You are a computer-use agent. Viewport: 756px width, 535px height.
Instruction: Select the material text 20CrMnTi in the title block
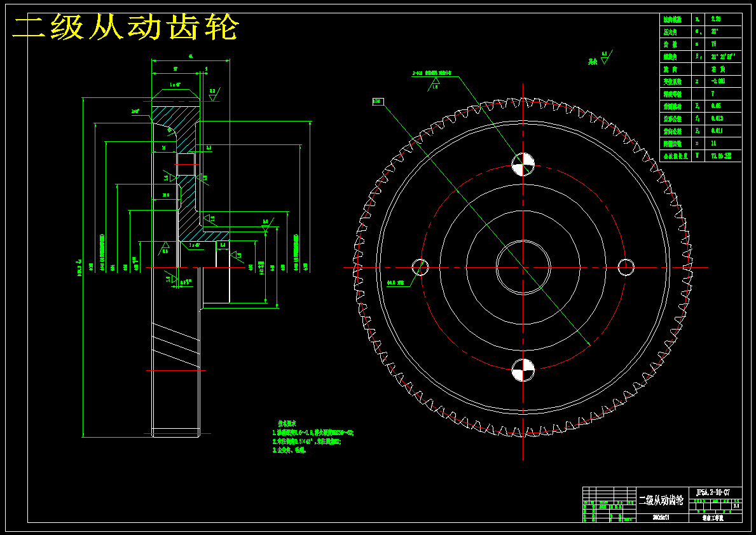click(x=661, y=517)
